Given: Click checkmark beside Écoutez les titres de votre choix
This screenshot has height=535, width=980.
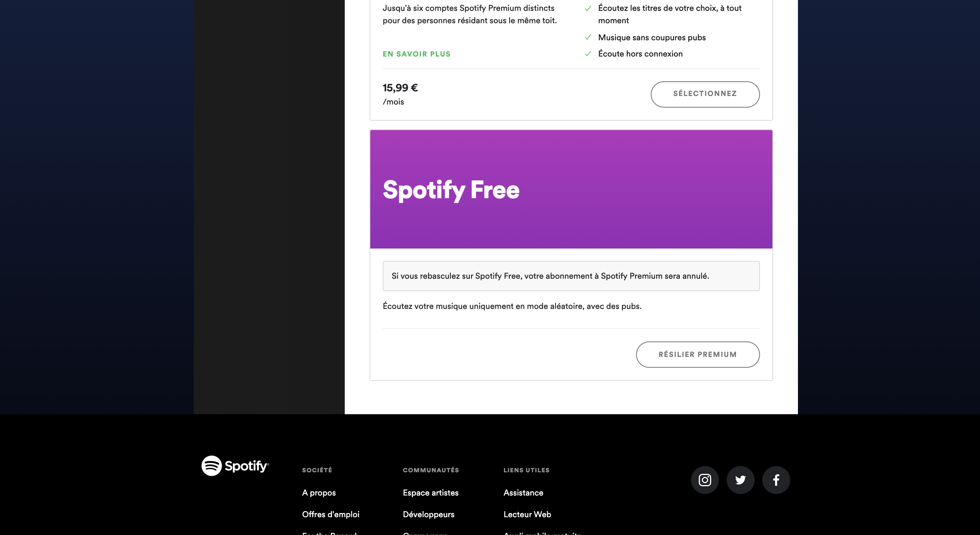Looking at the screenshot, I should 588,8.
